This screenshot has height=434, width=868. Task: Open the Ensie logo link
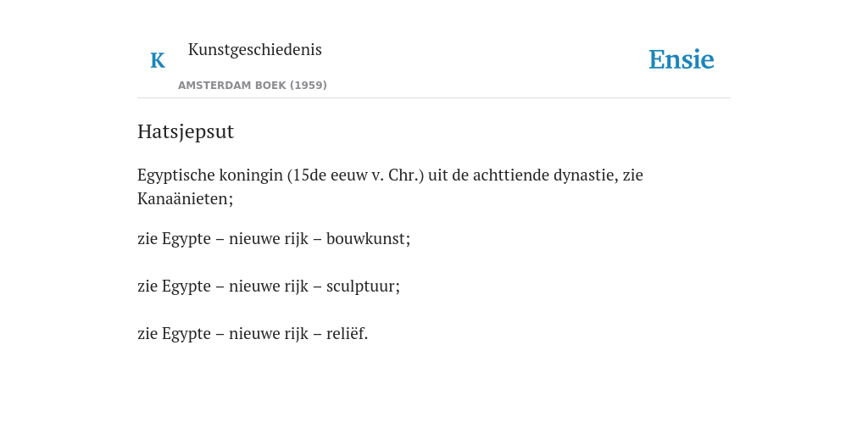[x=681, y=59]
